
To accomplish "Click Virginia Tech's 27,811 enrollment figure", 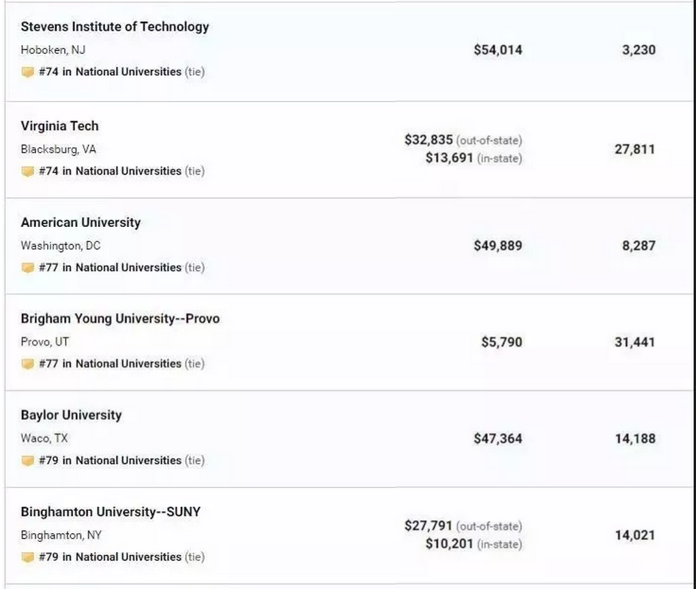I will (x=635, y=149).
